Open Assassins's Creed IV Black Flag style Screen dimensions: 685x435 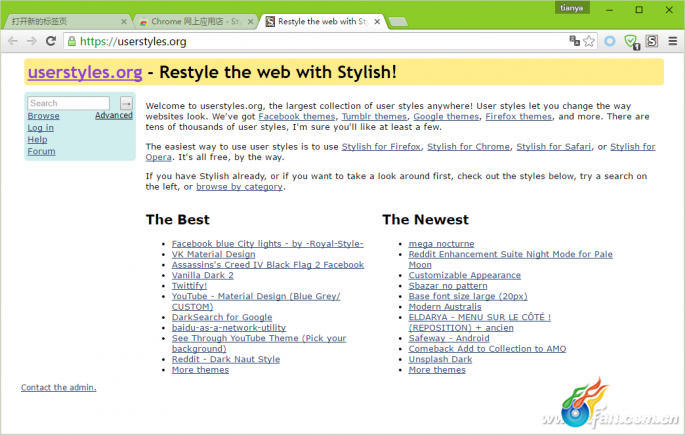click(268, 265)
